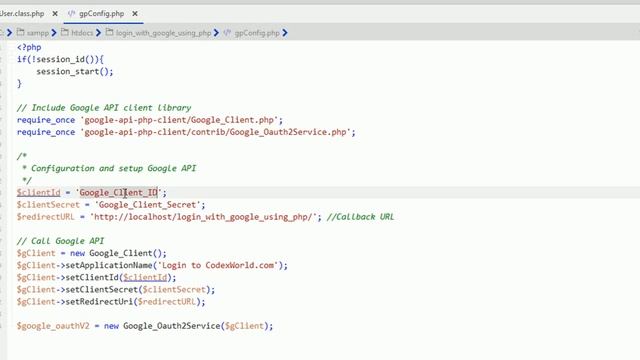The image size is (640, 360).
Task: Click the underlined $clientId in setClientId call
Action: click(x=145, y=278)
